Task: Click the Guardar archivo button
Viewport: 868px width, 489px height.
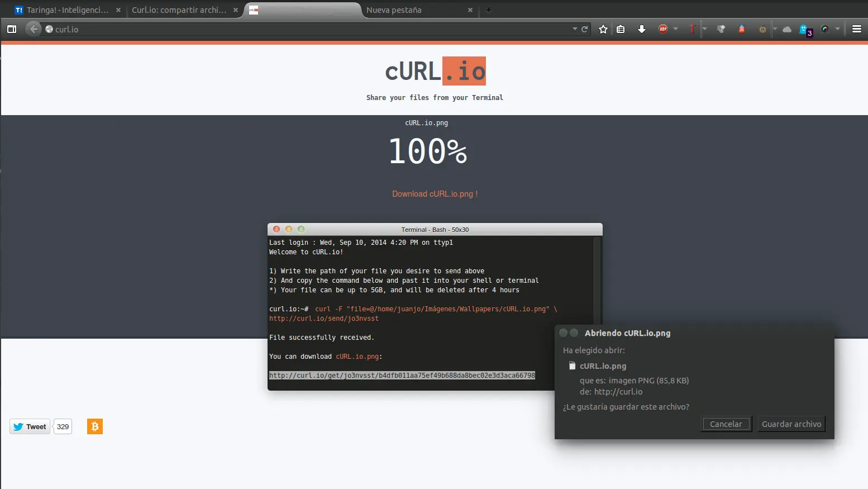Action: [791, 424]
